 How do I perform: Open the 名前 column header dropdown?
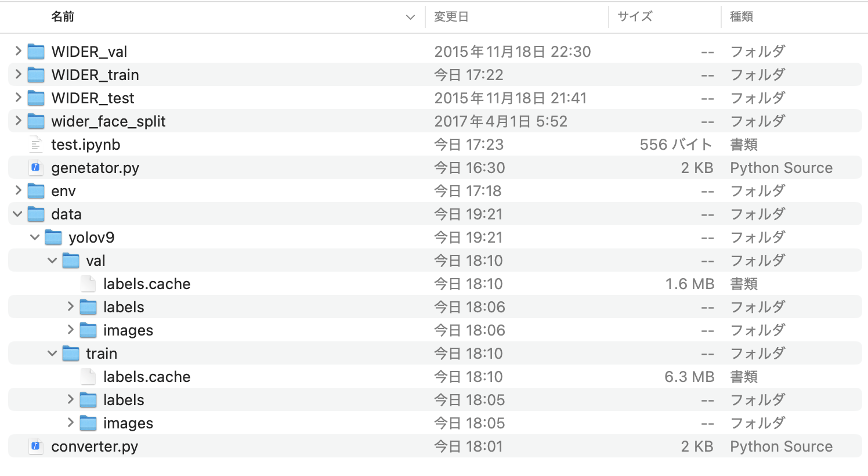pos(411,17)
